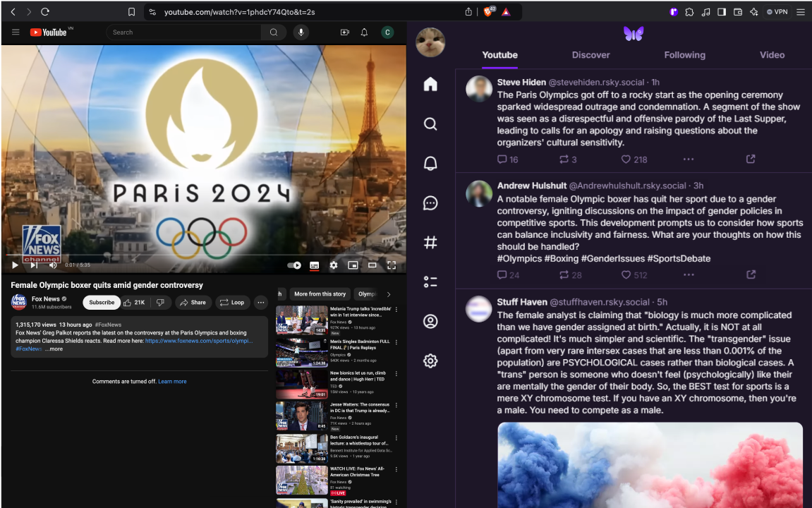This screenshot has width=812, height=508.
Task: Like Andrew Hulshult's post with the heart icon
Action: tap(625, 275)
